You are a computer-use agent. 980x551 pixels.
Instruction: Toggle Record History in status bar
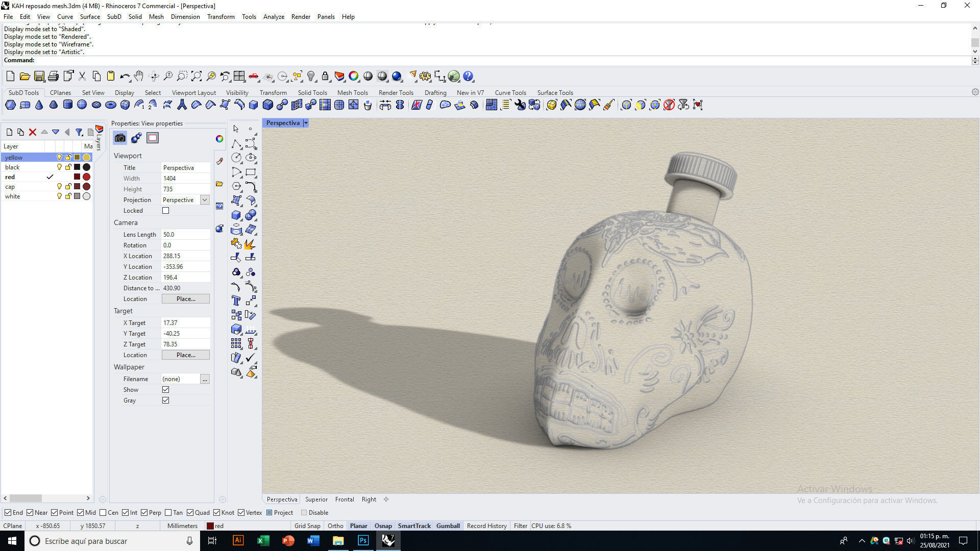click(x=487, y=526)
